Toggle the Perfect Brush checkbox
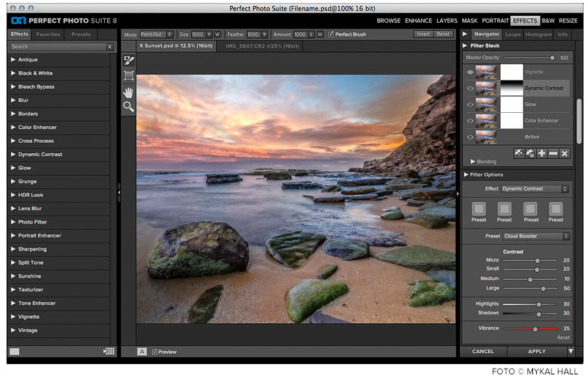The image size is (588, 381). pyautogui.click(x=331, y=34)
